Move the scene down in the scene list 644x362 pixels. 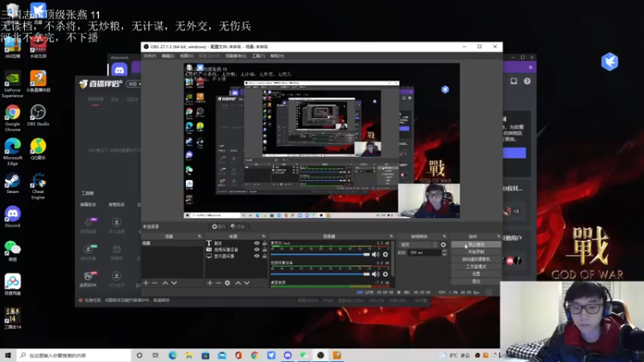click(x=174, y=283)
